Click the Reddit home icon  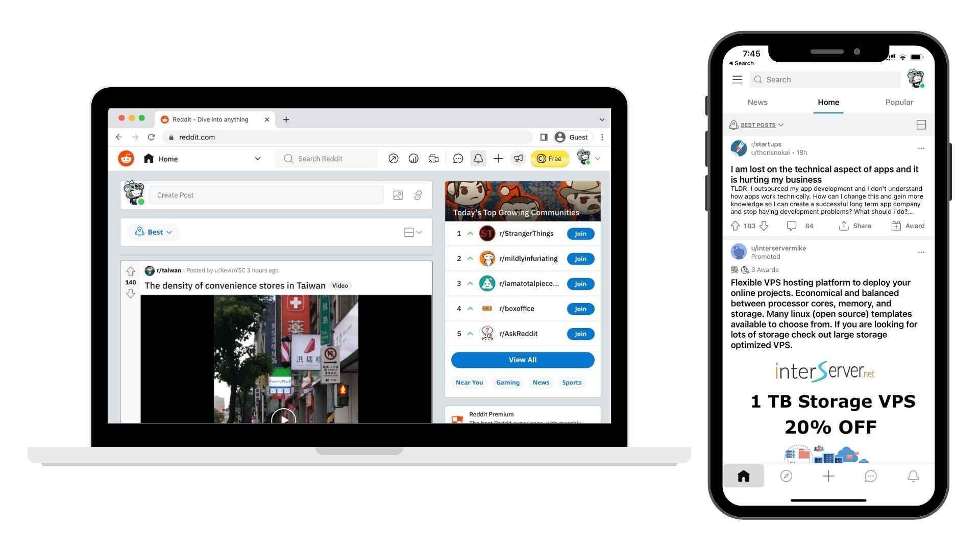pos(148,159)
